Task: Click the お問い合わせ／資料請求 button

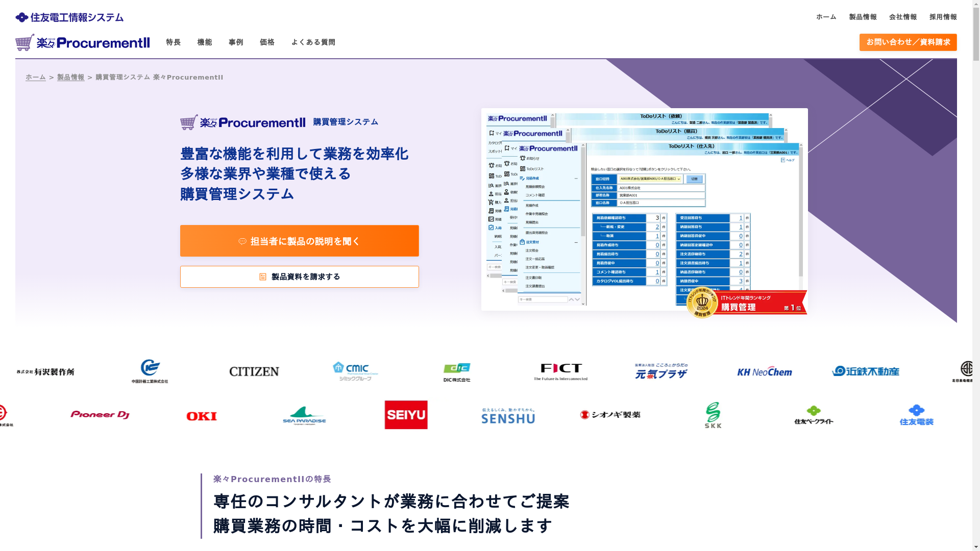Action: tap(908, 42)
